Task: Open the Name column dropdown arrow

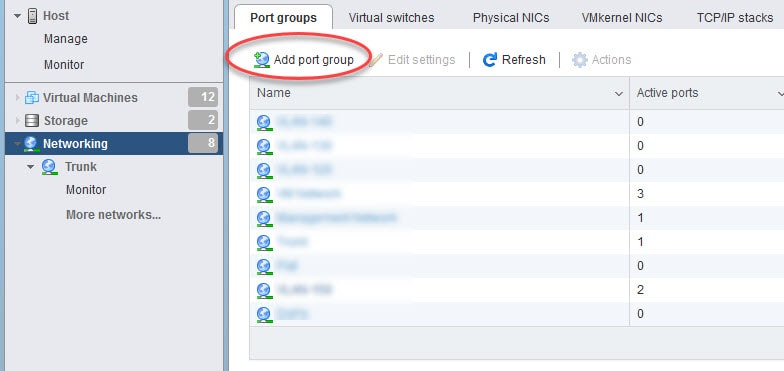Action: pyautogui.click(x=619, y=94)
